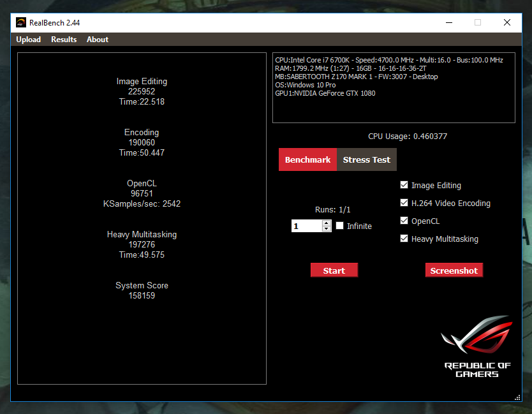Open the Upload menu
The image size is (532, 414).
29,40
